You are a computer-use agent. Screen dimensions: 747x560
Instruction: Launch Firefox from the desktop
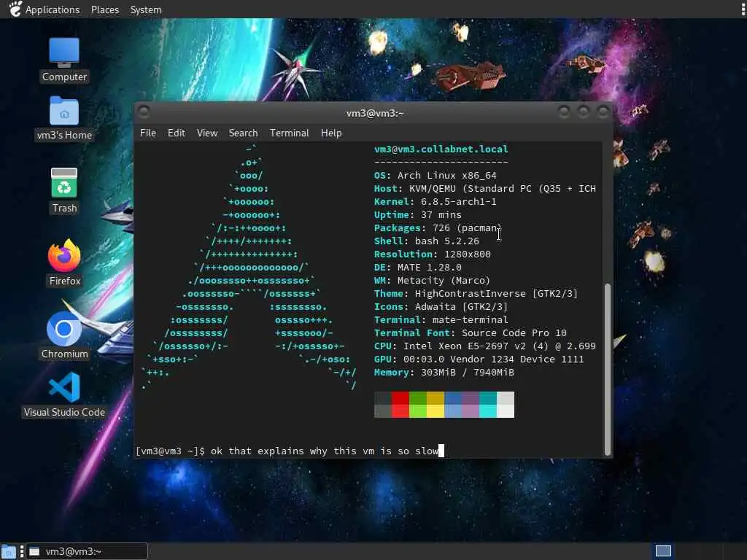tap(64, 262)
